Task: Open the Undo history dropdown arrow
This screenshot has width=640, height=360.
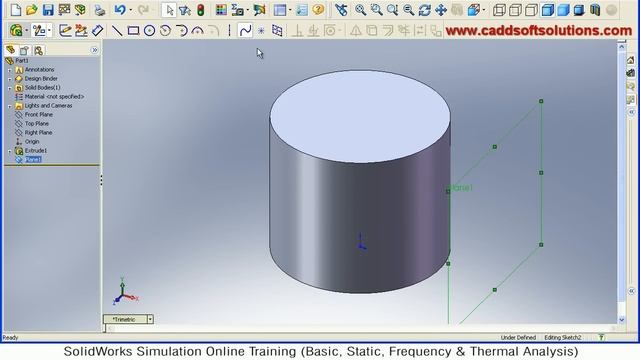Action: click(x=131, y=10)
